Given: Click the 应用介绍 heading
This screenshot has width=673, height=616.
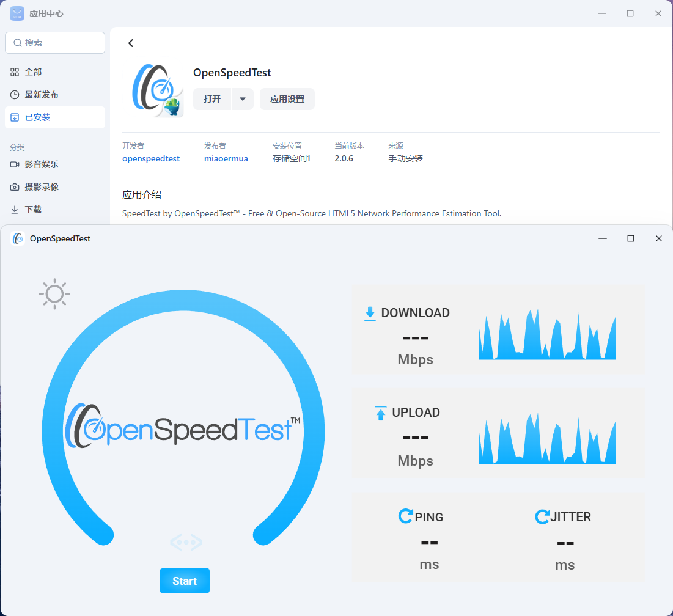Looking at the screenshot, I should 142,195.
